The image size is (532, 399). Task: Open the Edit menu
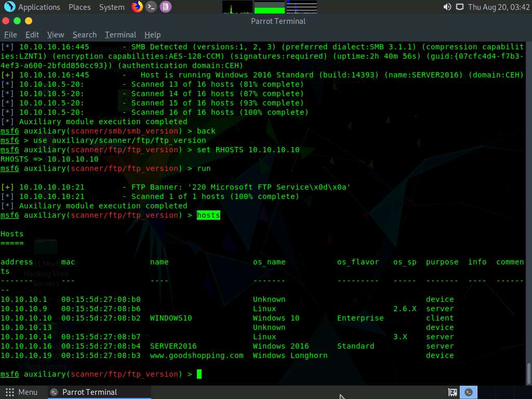tap(32, 35)
